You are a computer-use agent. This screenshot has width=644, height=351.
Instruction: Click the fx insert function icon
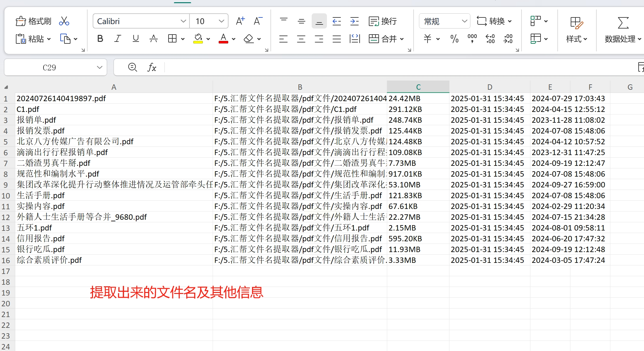tap(152, 67)
